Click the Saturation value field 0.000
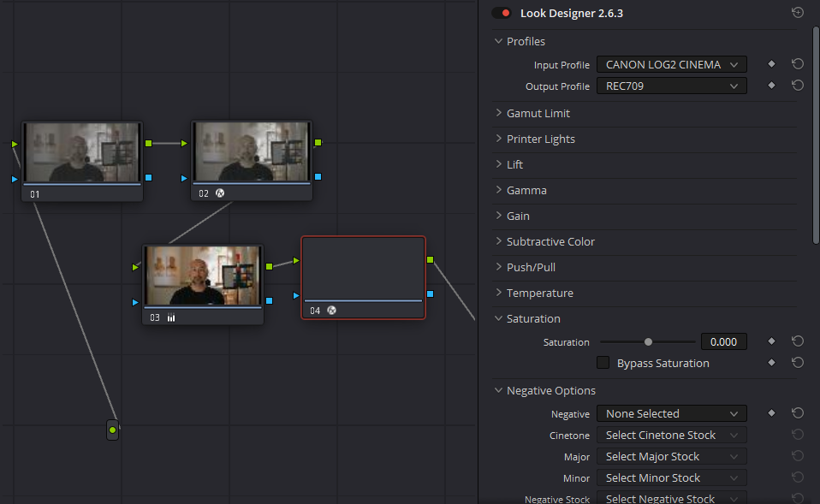Viewport: 820px width, 504px height. (724, 341)
